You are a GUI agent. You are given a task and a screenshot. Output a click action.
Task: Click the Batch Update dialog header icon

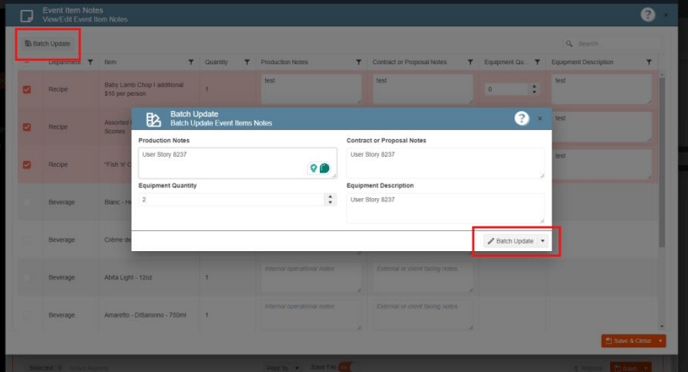point(153,119)
